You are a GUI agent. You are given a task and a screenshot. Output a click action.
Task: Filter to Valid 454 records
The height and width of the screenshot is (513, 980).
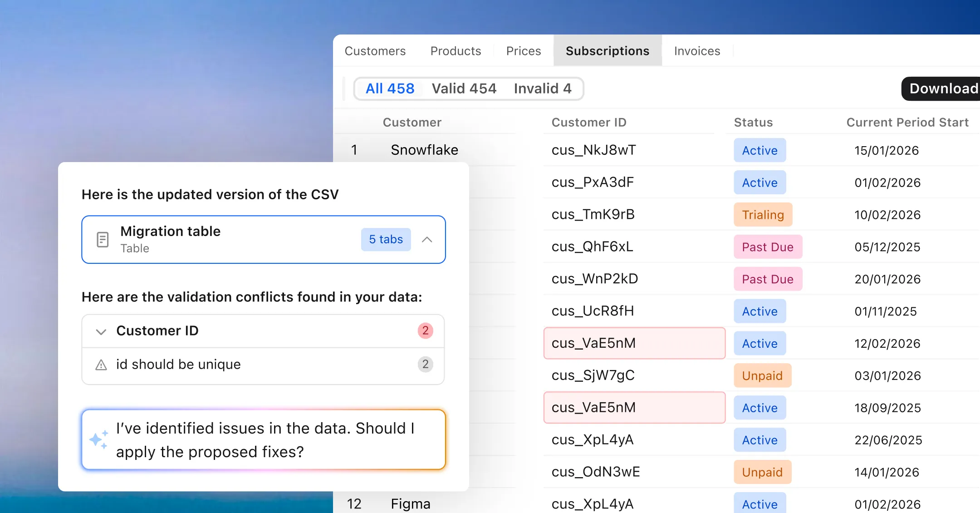click(464, 89)
